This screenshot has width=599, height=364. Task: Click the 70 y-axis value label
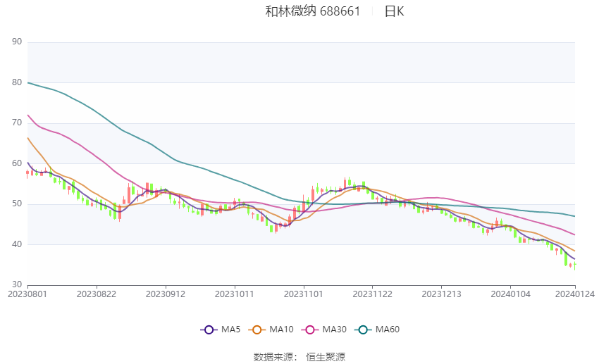coord(17,123)
